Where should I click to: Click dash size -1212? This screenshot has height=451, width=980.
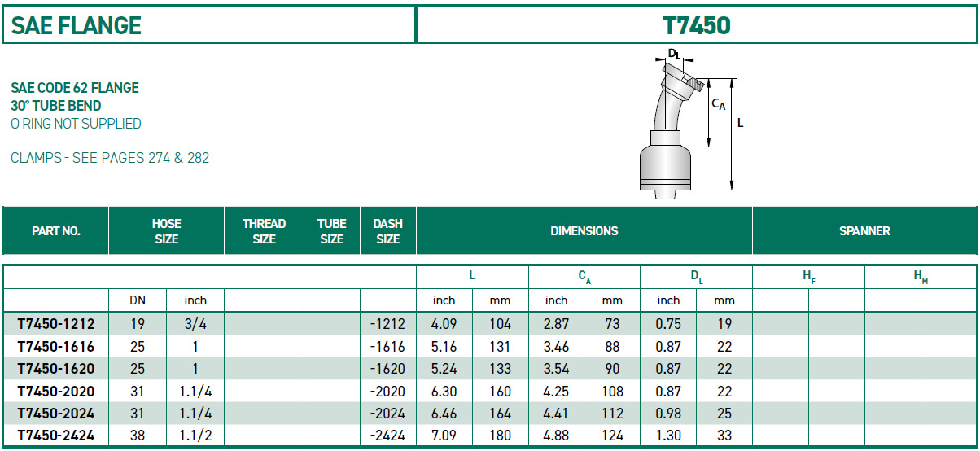[387, 323]
